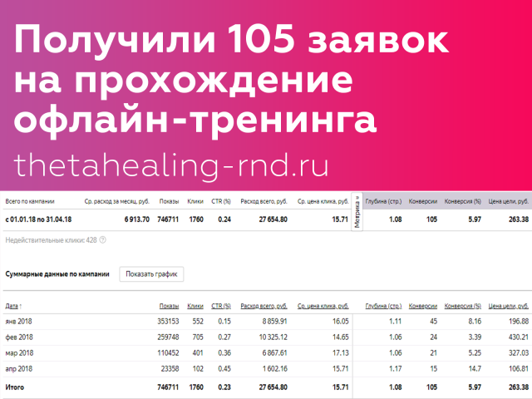
Task: Sort by Показы column in lower table
Action: (169, 306)
